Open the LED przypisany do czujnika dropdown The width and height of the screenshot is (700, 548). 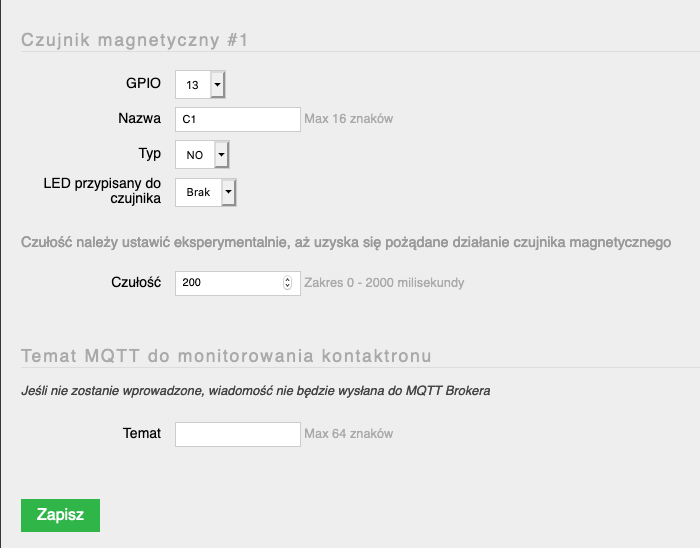click(x=205, y=192)
